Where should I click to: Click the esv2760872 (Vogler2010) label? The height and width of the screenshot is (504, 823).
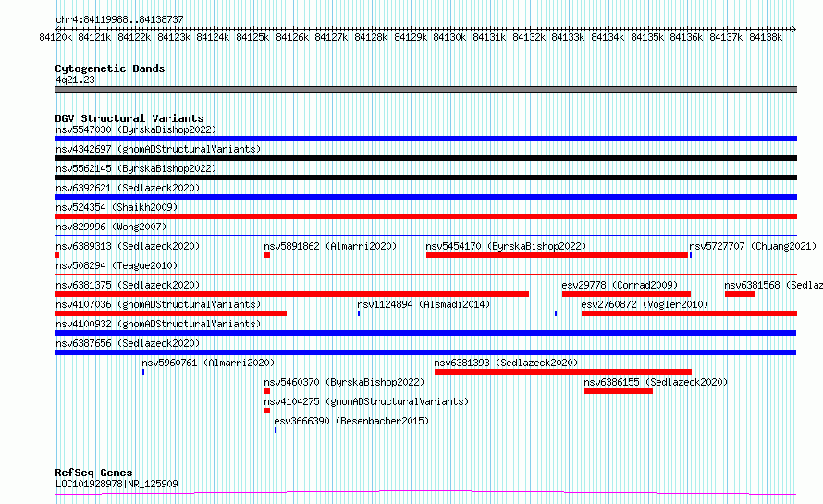645,304
